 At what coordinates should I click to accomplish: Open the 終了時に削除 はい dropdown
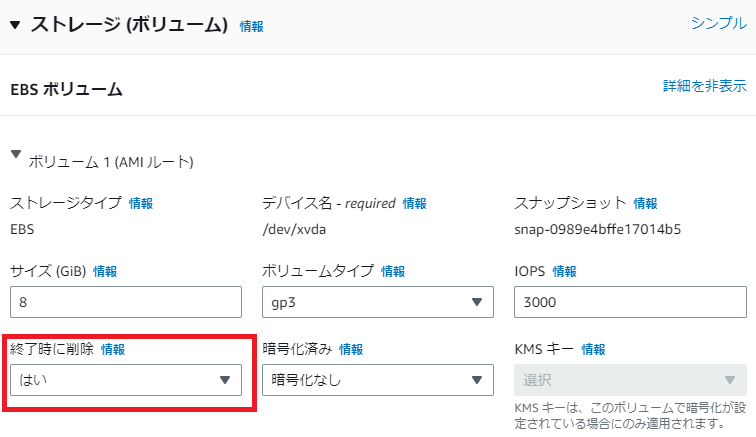coord(126,380)
